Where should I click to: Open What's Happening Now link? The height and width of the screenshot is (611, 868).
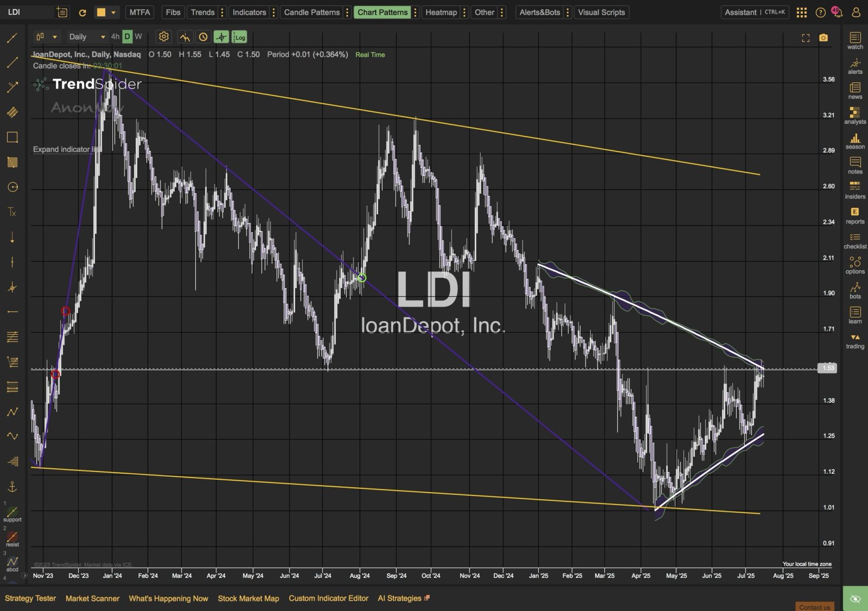tap(168, 599)
